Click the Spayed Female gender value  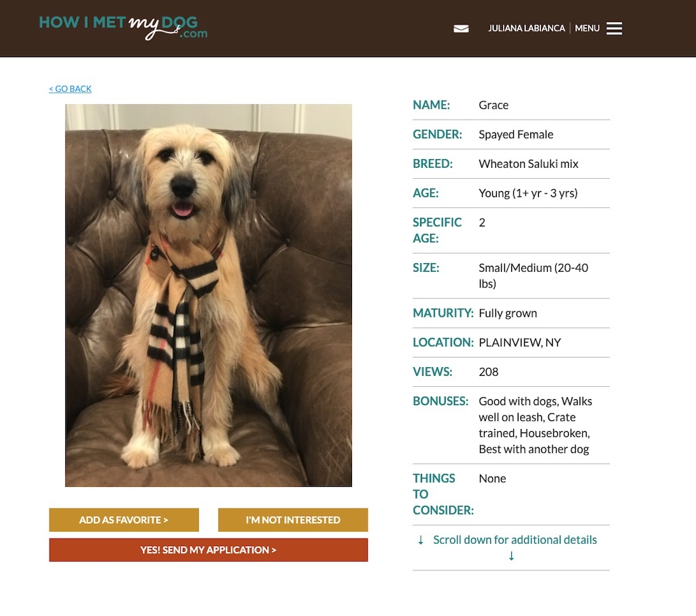coord(516,135)
